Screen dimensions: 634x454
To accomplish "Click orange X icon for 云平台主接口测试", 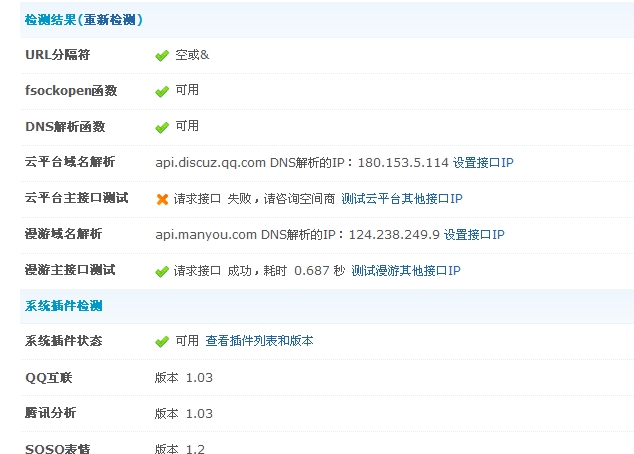I will pyautogui.click(x=162, y=199).
